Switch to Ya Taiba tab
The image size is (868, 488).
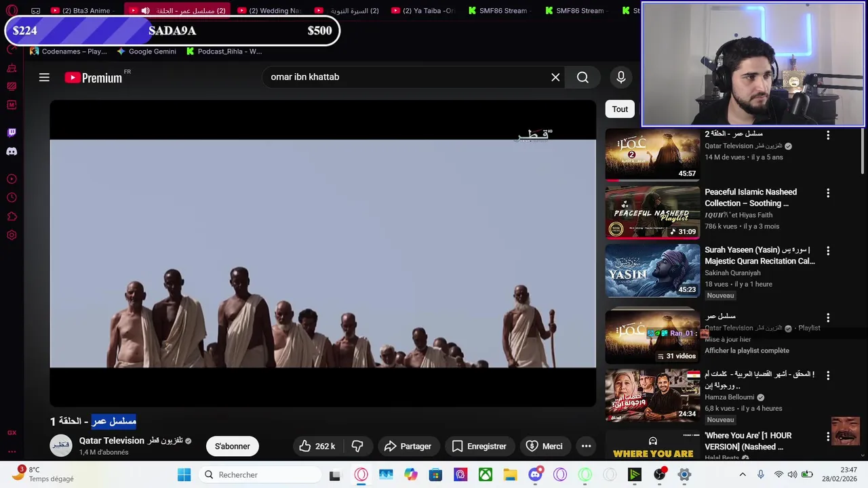pyautogui.click(x=425, y=11)
